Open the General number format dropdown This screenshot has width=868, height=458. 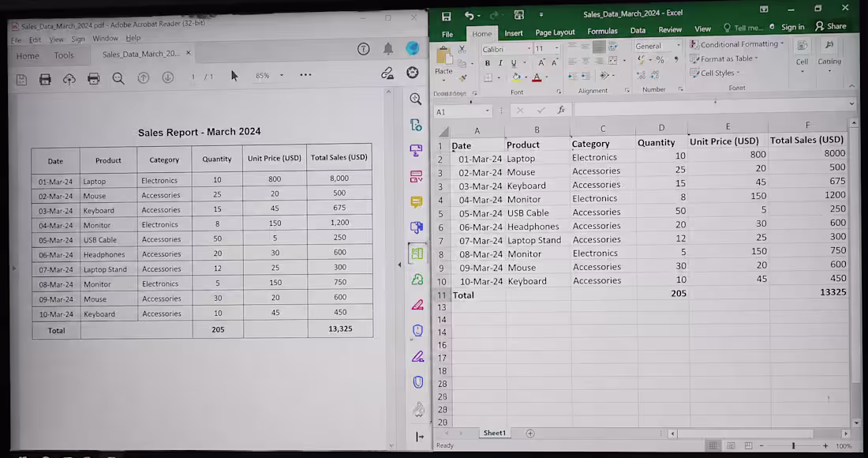coord(679,46)
